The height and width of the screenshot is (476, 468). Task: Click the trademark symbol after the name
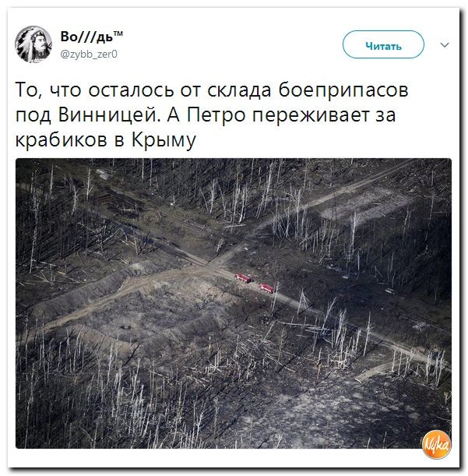click(x=118, y=33)
